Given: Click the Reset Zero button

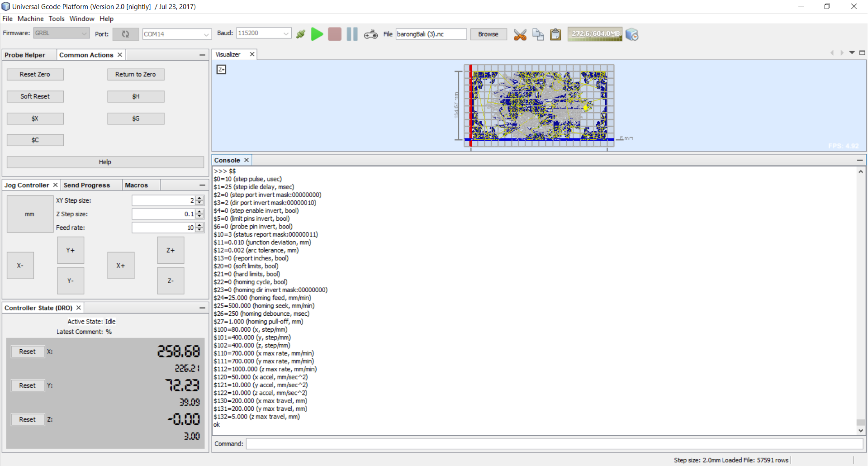Looking at the screenshot, I should (x=35, y=74).
